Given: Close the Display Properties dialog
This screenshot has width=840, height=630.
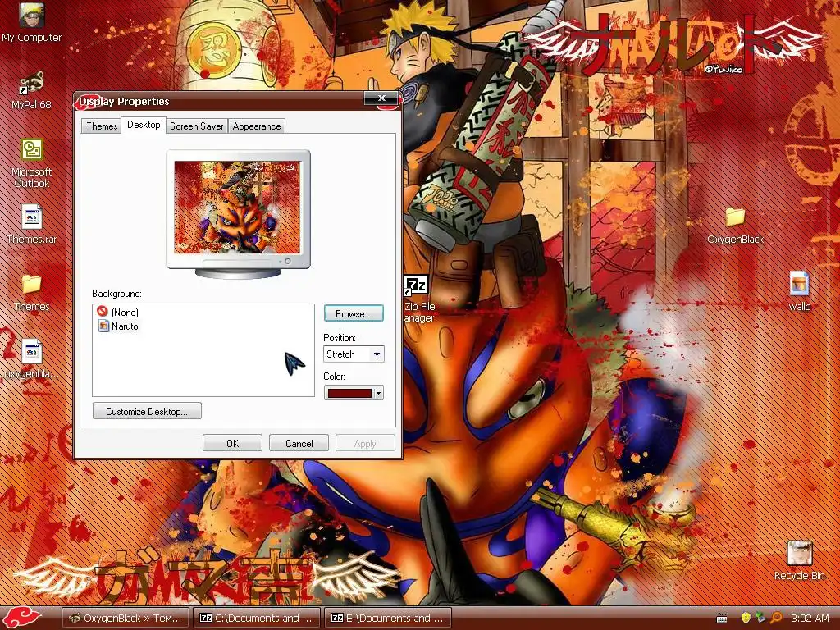Looking at the screenshot, I should coord(381,98).
